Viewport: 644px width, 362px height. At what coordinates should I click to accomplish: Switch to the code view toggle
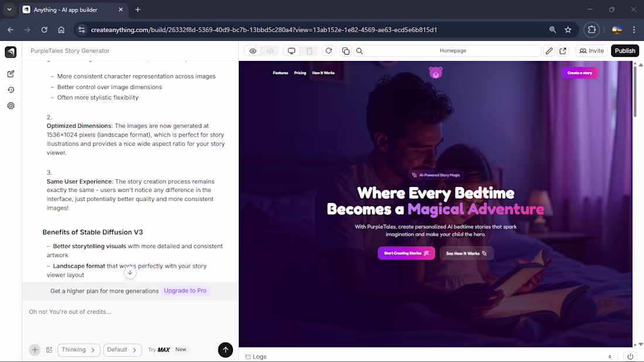[x=270, y=51]
